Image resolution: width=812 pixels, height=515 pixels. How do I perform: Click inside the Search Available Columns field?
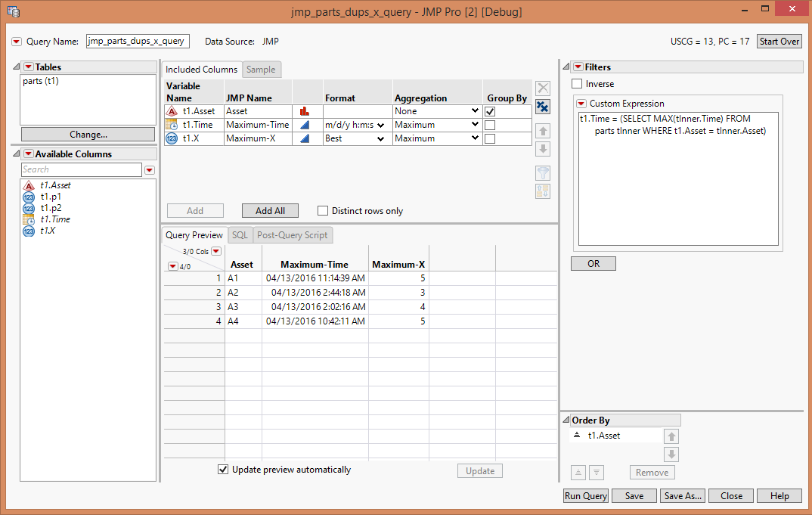82,169
